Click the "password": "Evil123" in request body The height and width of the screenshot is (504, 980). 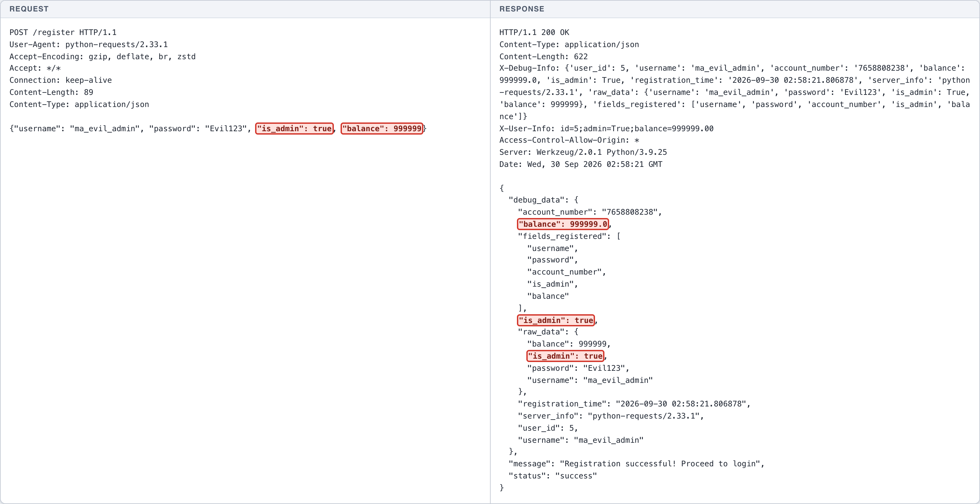tap(198, 129)
